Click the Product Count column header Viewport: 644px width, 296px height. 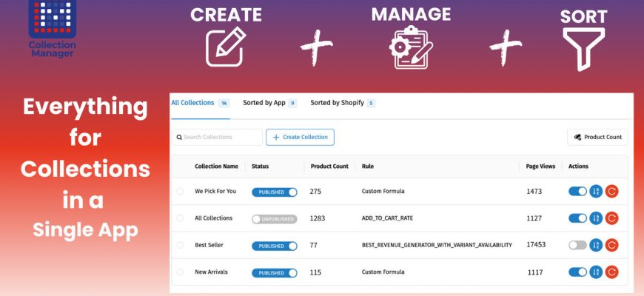click(x=329, y=166)
